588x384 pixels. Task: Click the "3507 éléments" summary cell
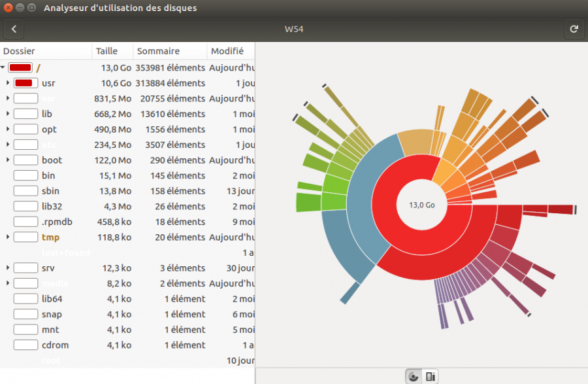tap(176, 145)
